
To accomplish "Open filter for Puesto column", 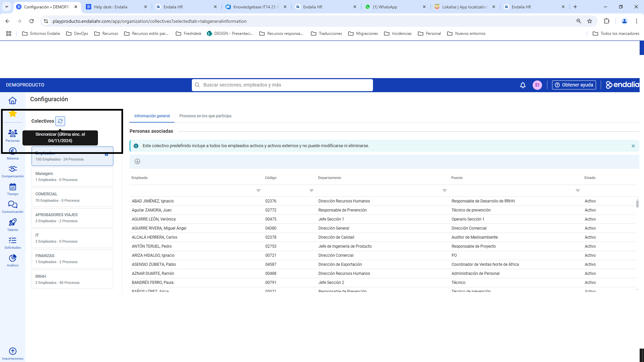I will point(578,191).
